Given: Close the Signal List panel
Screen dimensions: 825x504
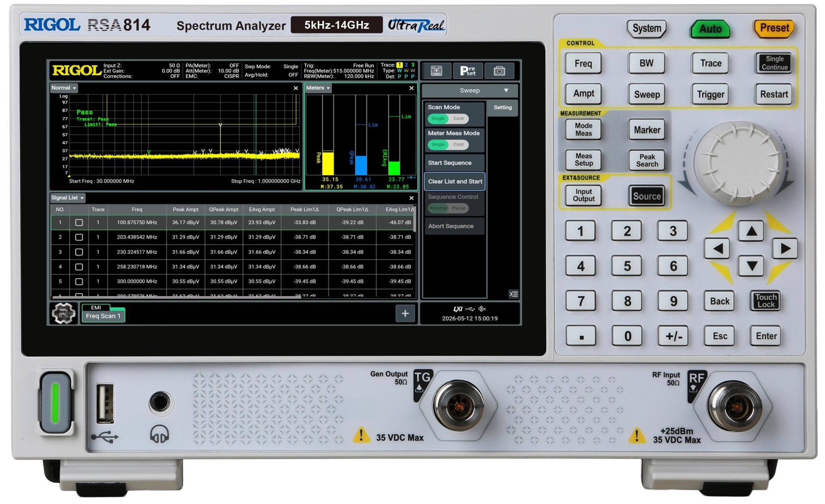Looking at the screenshot, I should (x=411, y=198).
